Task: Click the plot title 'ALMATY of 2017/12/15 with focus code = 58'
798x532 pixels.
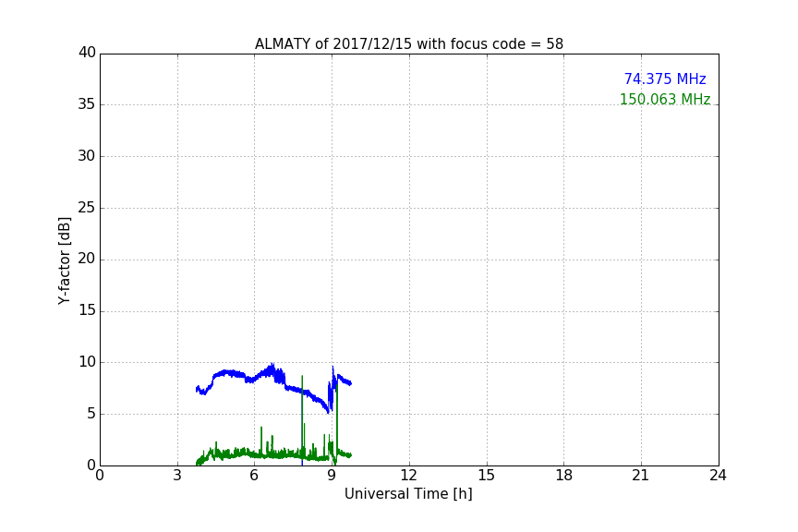Action: pyautogui.click(x=408, y=44)
